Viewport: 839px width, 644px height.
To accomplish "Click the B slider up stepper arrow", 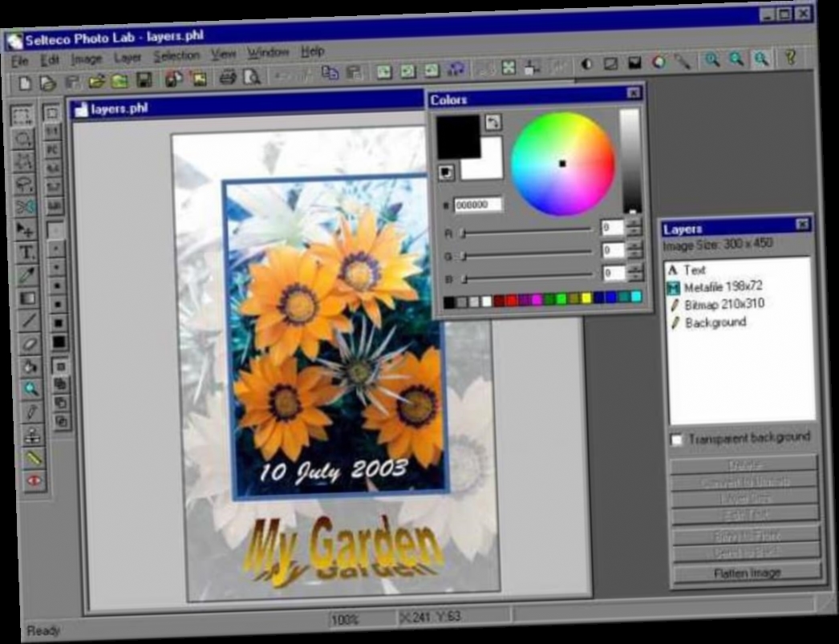I will 634,268.
